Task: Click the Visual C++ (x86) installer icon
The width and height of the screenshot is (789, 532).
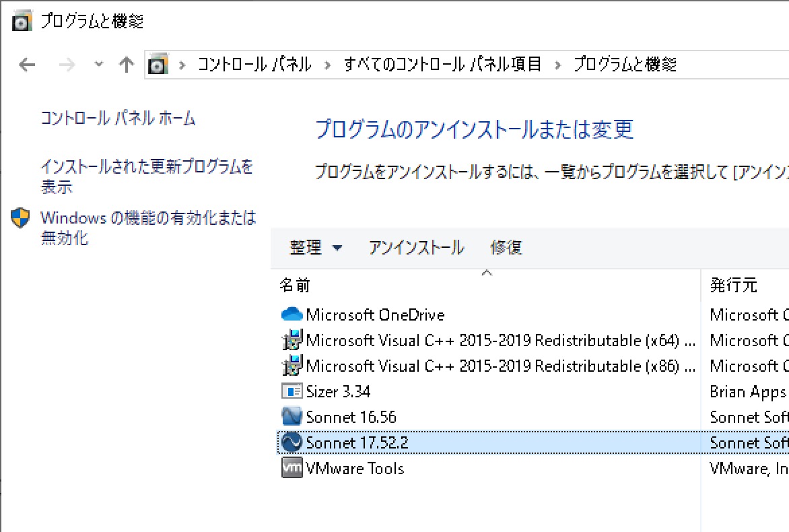Action: pos(292,366)
